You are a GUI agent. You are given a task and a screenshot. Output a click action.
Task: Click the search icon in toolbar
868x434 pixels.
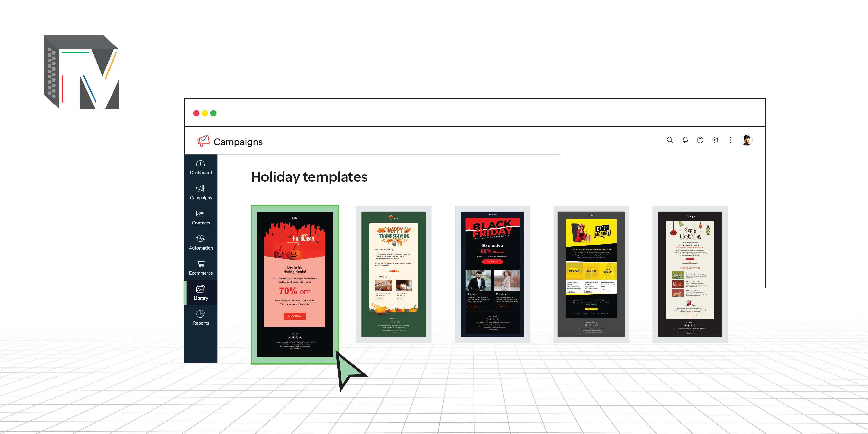point(670,140)
